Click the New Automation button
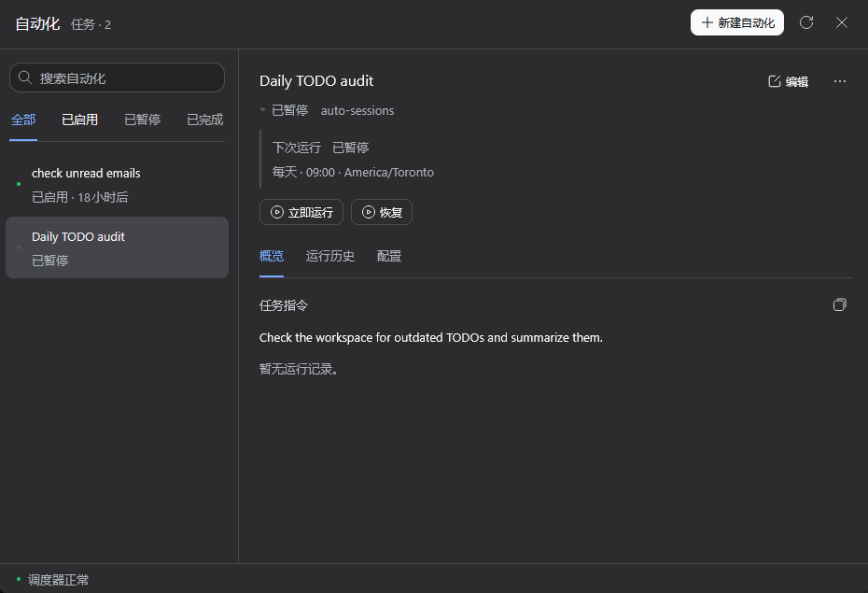 (x=736, y=22)
